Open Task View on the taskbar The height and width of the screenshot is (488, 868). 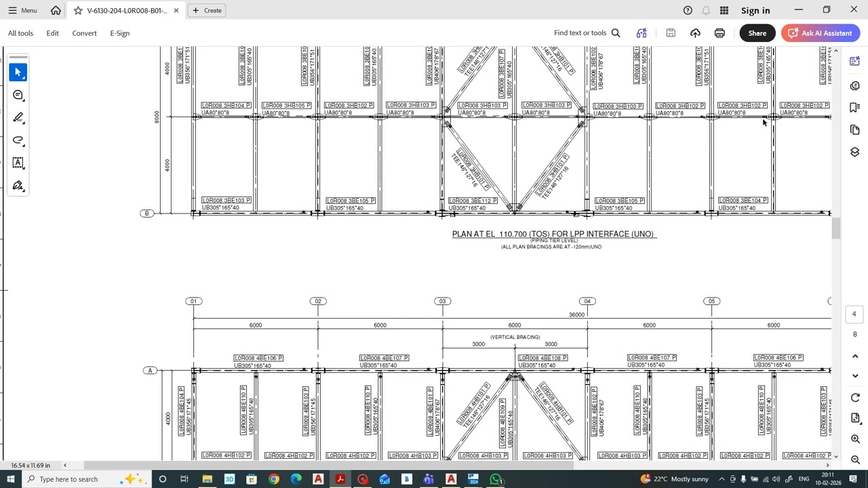coord(184,479)
